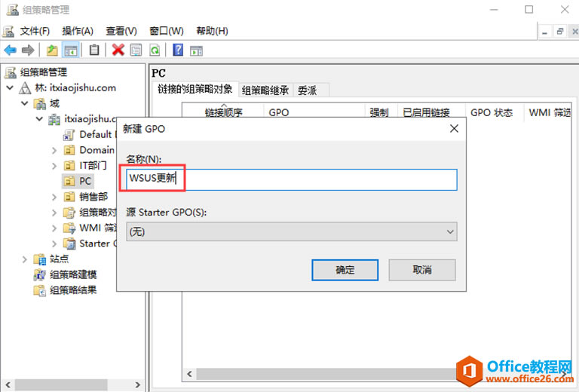The height and width of the screenshot is (392, 579).
Task: Open the 帮助(H) menu
Action: [x=212, y=31]
